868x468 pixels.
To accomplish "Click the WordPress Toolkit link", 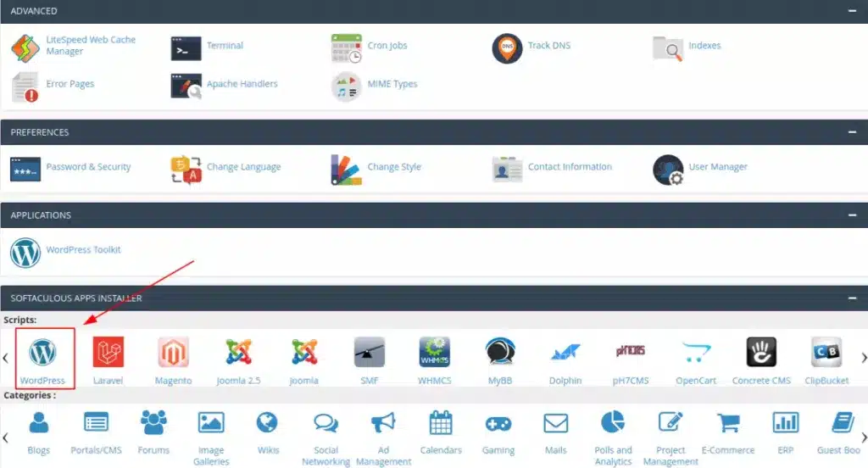I will click(83, 250).
